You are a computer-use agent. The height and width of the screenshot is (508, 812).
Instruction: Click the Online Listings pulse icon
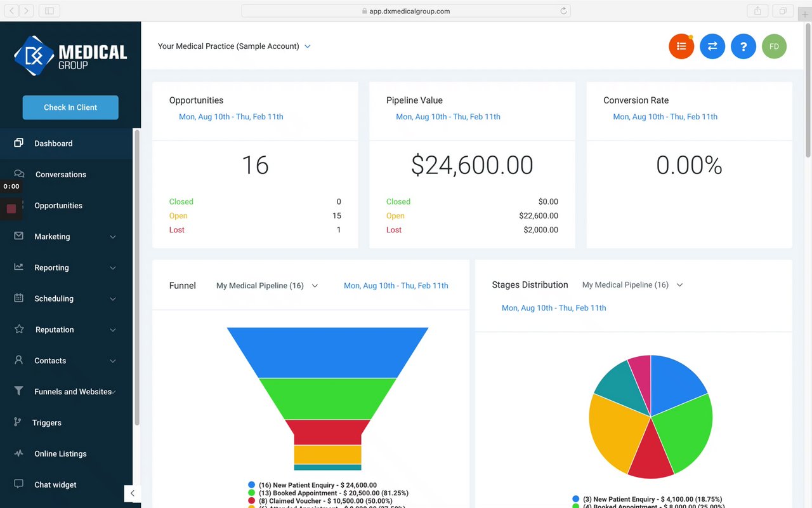click(x=19, y=453)
